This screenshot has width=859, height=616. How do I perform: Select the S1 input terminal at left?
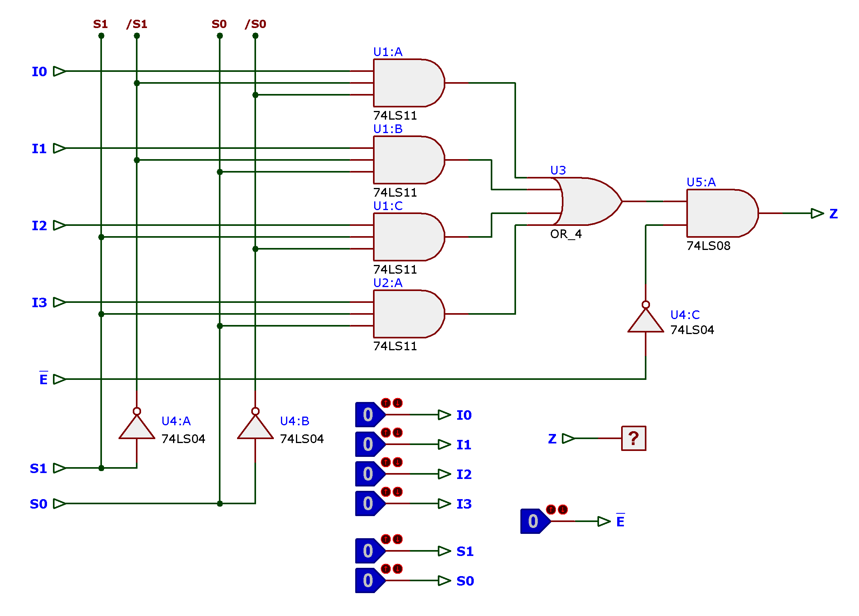[x=59, y=468]
